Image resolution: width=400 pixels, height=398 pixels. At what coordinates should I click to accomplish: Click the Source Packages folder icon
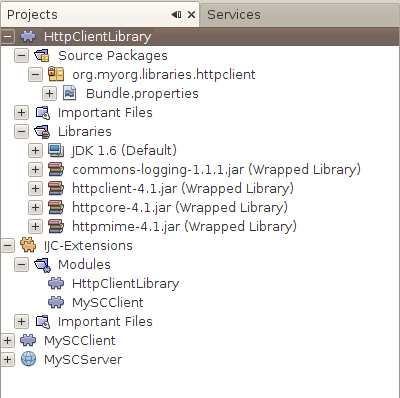[x=42, y=56]
